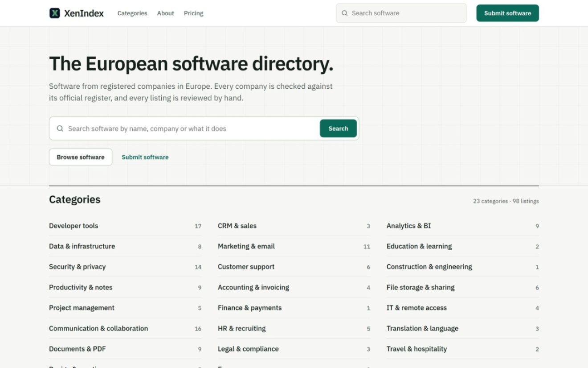Open the Education & learning category
This screenshot has width=588, height=368.
tap(463, 246)
